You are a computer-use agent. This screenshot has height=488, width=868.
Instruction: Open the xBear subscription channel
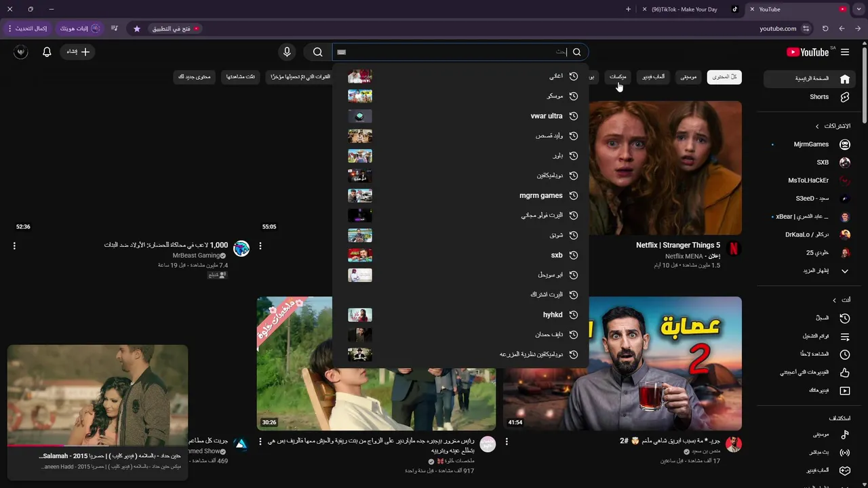[x=810, y=217]
